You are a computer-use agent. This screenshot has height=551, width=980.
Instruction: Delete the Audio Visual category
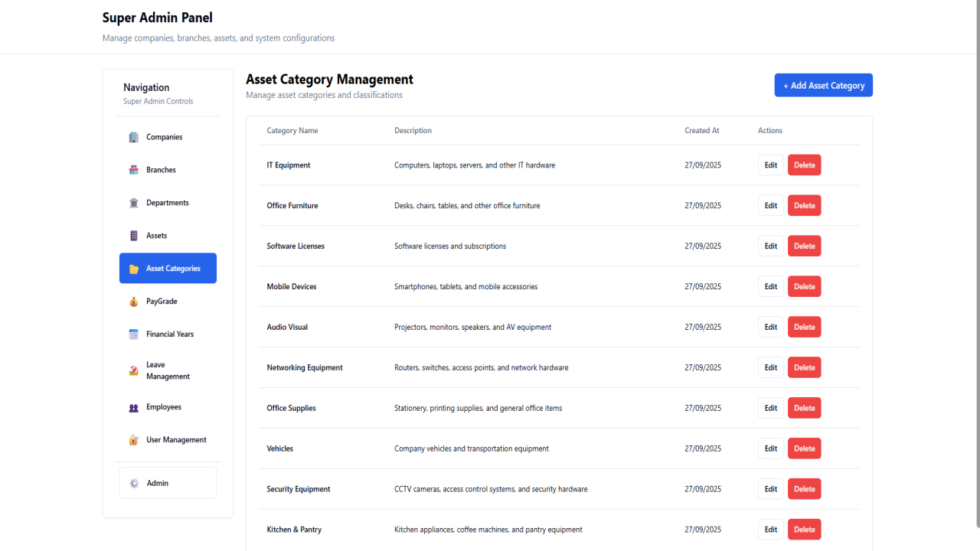(x=804, y=328)
